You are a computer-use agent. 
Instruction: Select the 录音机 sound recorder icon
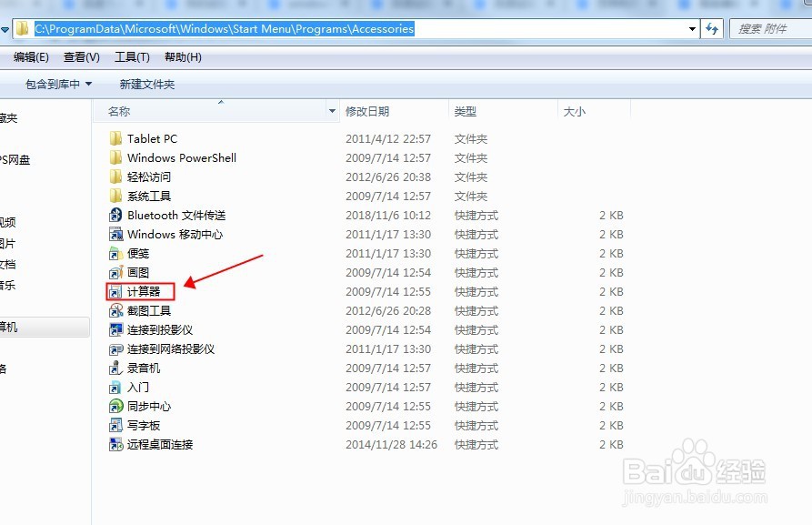pyautogui.click(x=115, y=369)
